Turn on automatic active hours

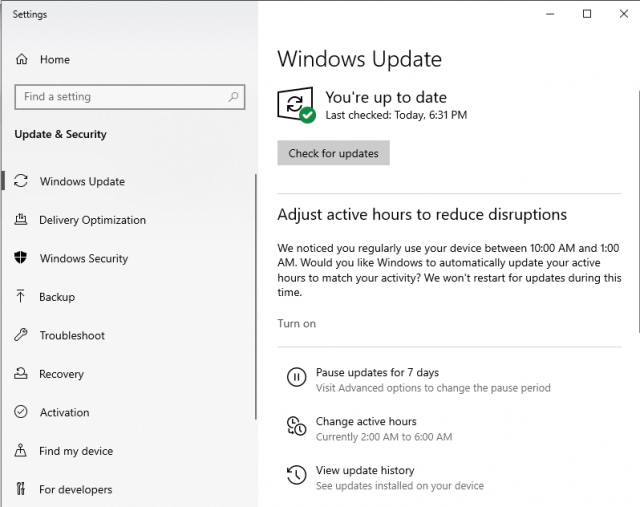tap(296, 324)
